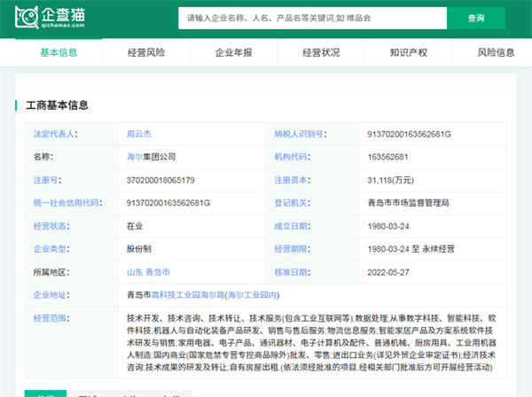Open the 知识产权 tab

[x=409, y=52]
